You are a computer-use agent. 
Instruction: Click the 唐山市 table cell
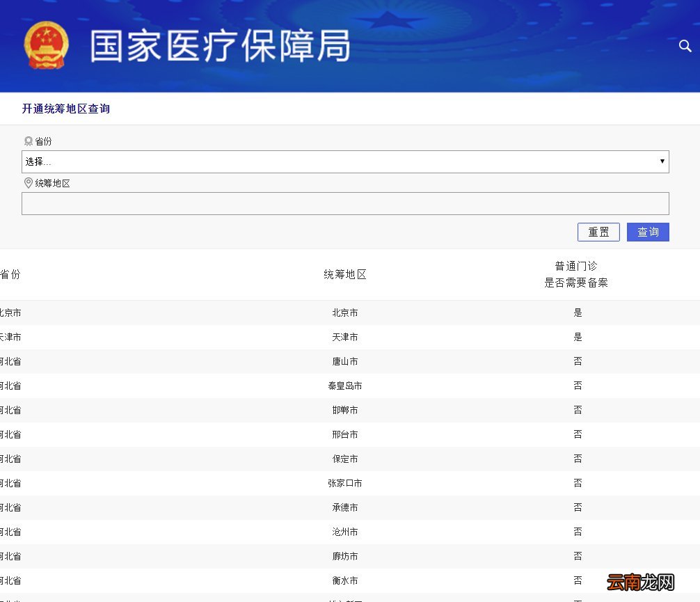(345, 361)
